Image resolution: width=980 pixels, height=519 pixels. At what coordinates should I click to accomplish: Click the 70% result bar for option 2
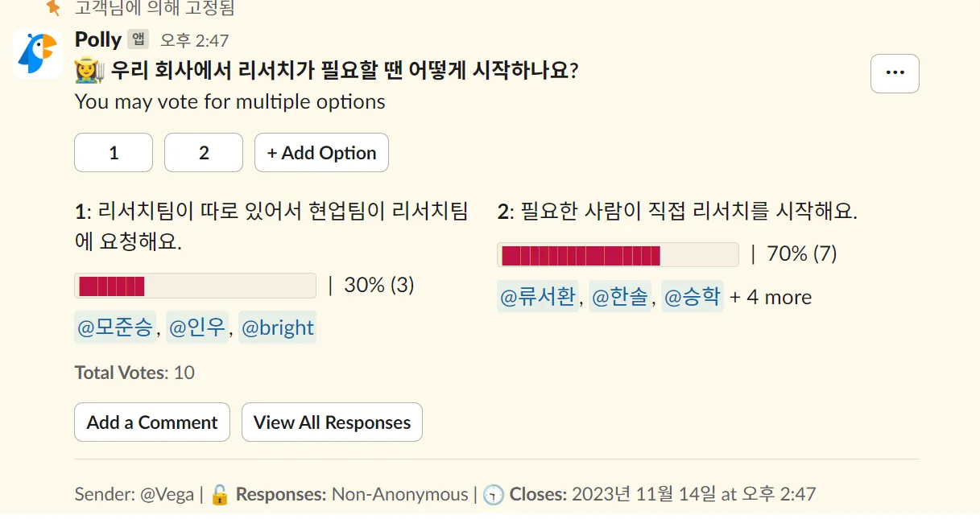(618, 255)
